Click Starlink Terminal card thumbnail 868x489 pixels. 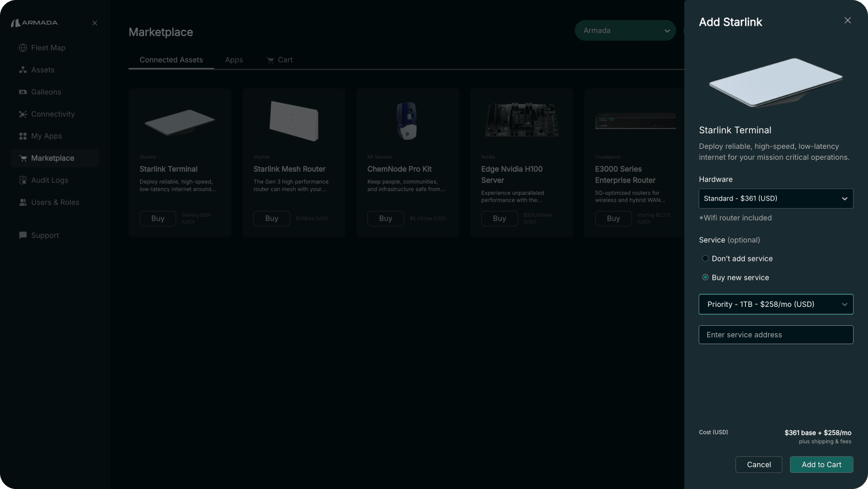180,122
